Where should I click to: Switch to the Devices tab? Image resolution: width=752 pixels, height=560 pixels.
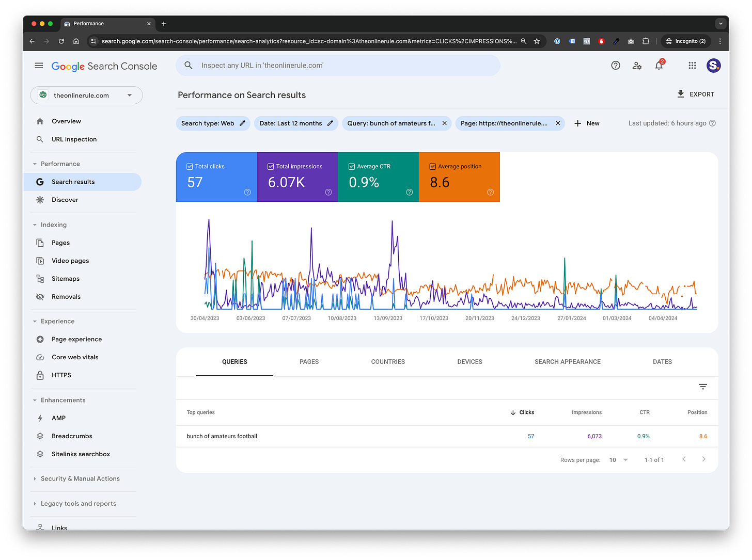click(469, 362)
